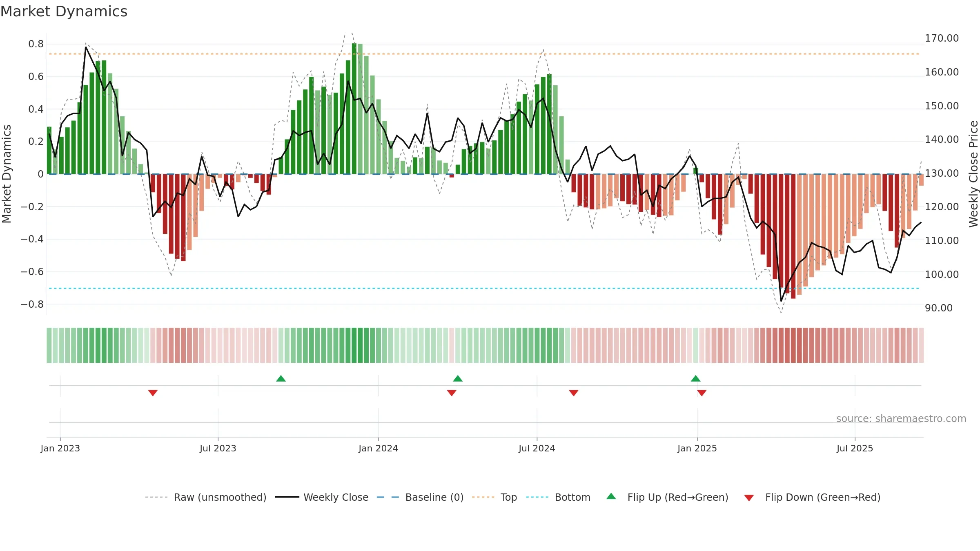Click the Market Dynamics chart title
The height and width of the screenshot is (551, 980).
pos(64,11)
